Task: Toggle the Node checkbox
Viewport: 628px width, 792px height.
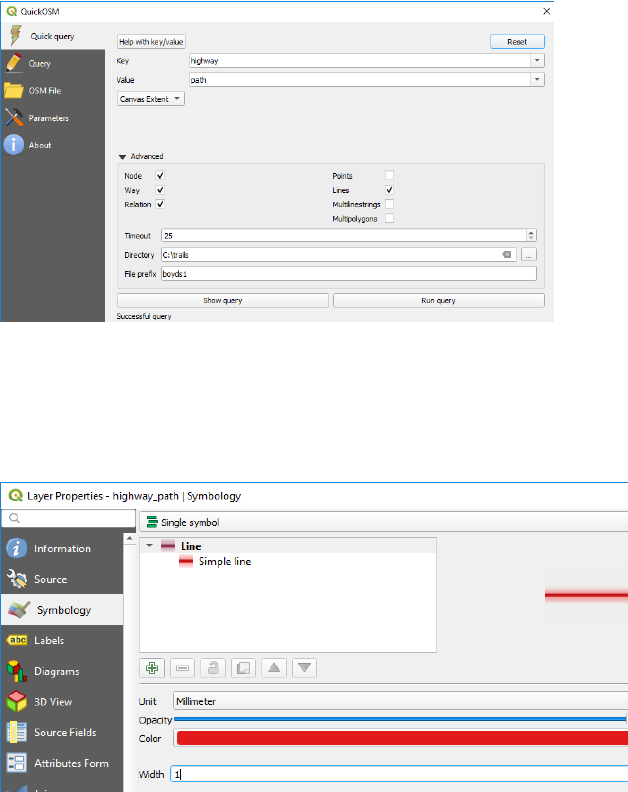Action: pos(160,176)
